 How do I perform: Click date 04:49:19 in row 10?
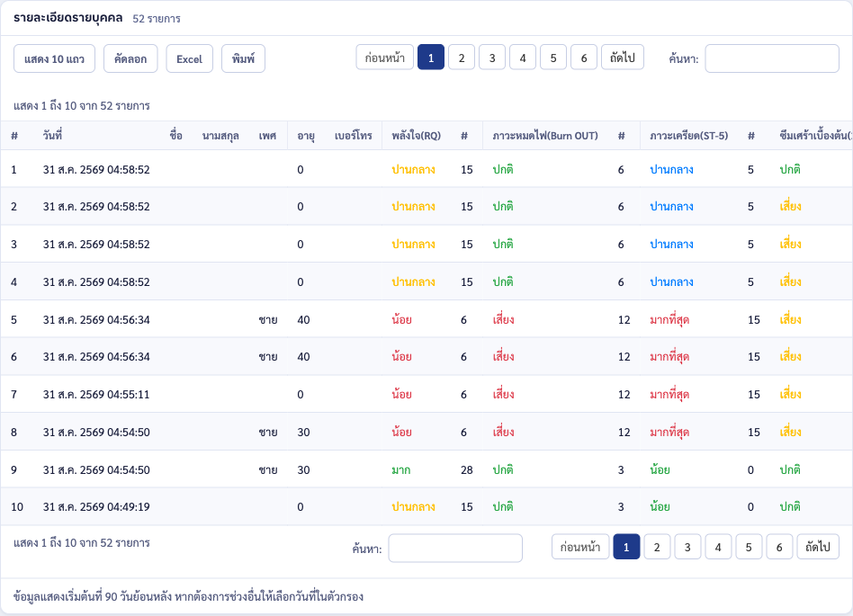point(96,506)
